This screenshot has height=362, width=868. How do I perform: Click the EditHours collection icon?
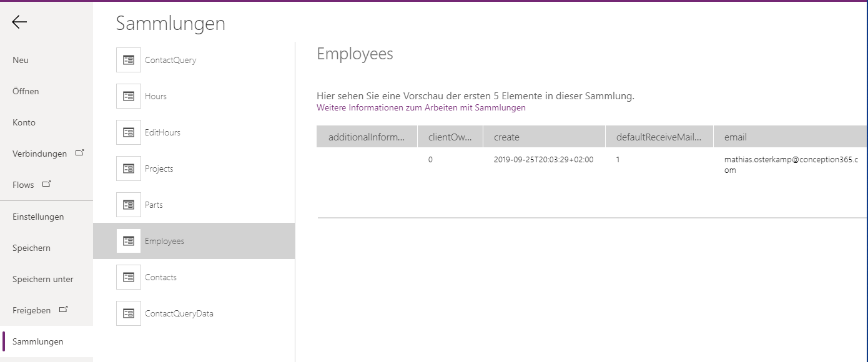(x=128, y=132)
